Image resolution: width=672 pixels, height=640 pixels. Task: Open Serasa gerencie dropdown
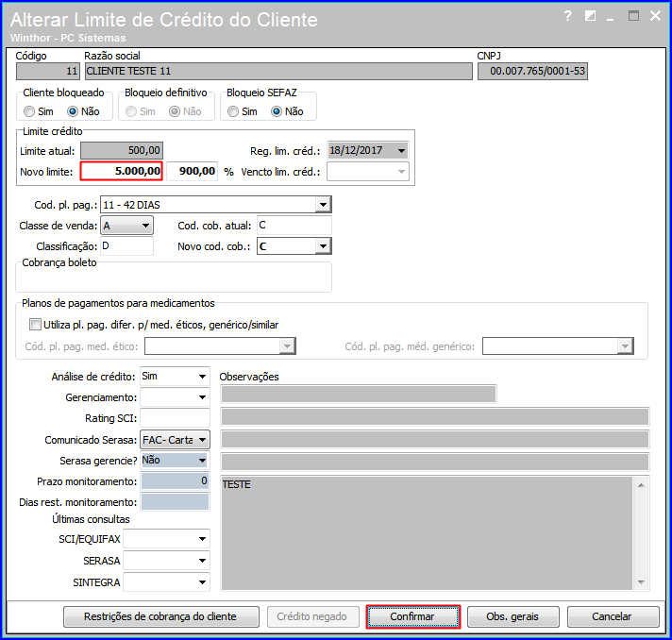point(202,461)
